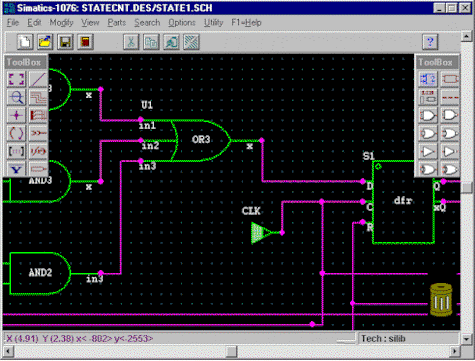Click the scissors Cut icon

(x=131, y=42)
